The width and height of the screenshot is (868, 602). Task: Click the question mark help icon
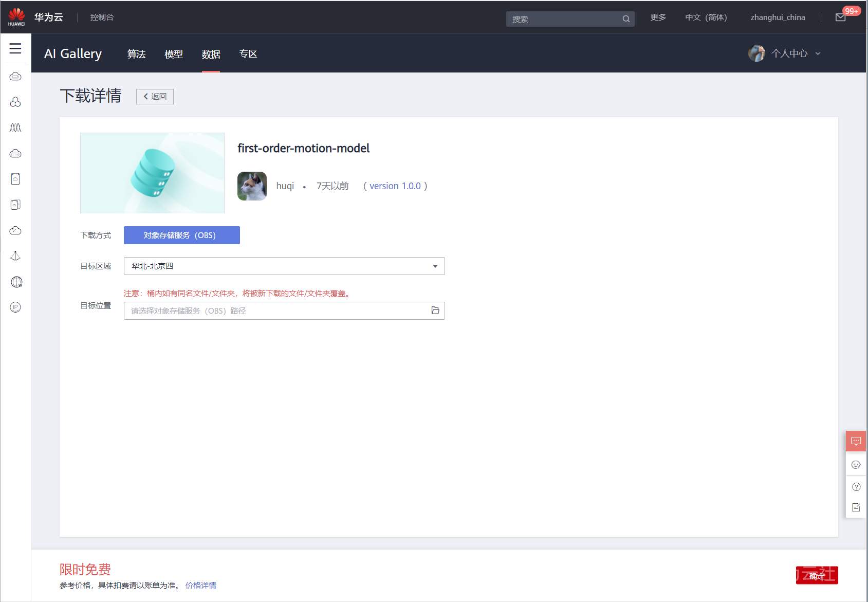[856, 487]
